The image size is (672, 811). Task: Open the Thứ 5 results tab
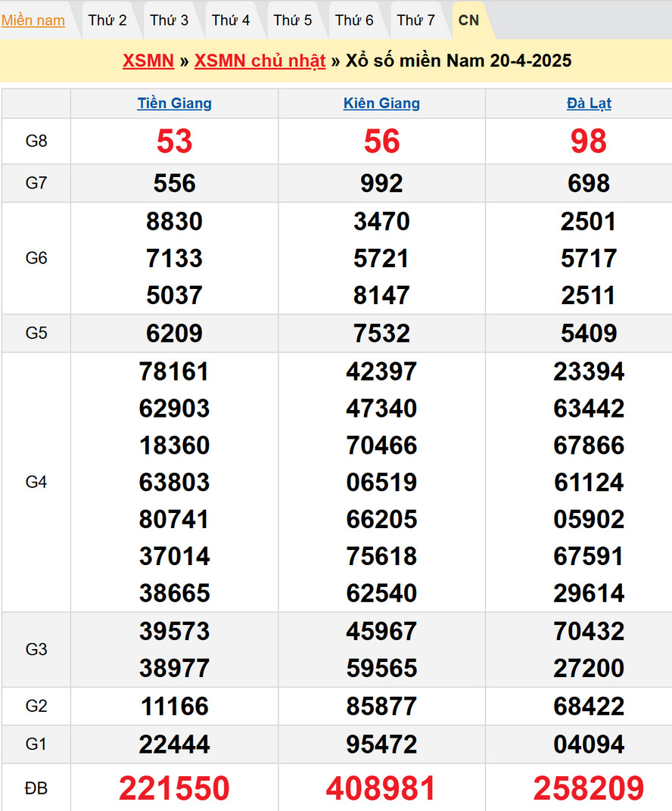tap(292, 20)
